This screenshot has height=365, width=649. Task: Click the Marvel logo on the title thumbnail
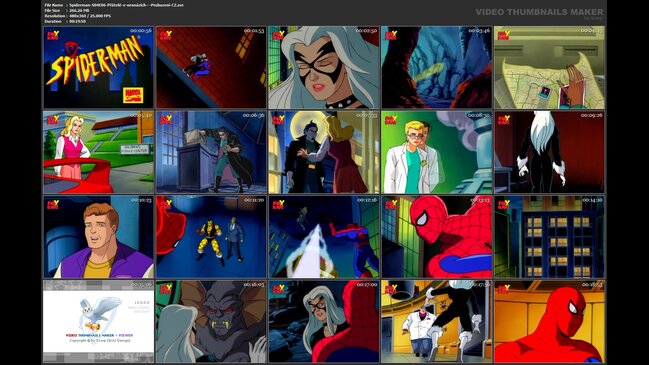pyautogui.click(x=132, y=95)
